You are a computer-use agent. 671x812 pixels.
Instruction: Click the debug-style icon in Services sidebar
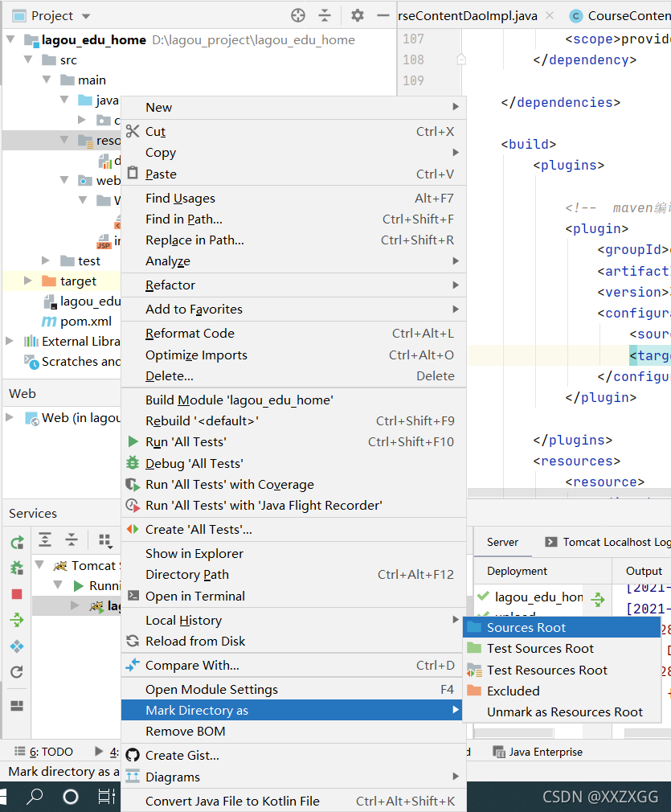click(x=17, y=568)
